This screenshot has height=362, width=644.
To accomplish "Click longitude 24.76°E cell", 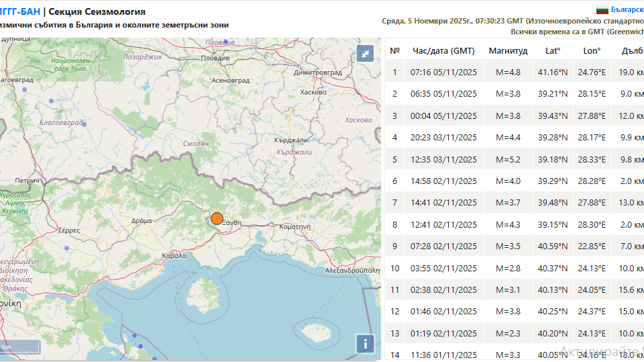I will [592, 73].
